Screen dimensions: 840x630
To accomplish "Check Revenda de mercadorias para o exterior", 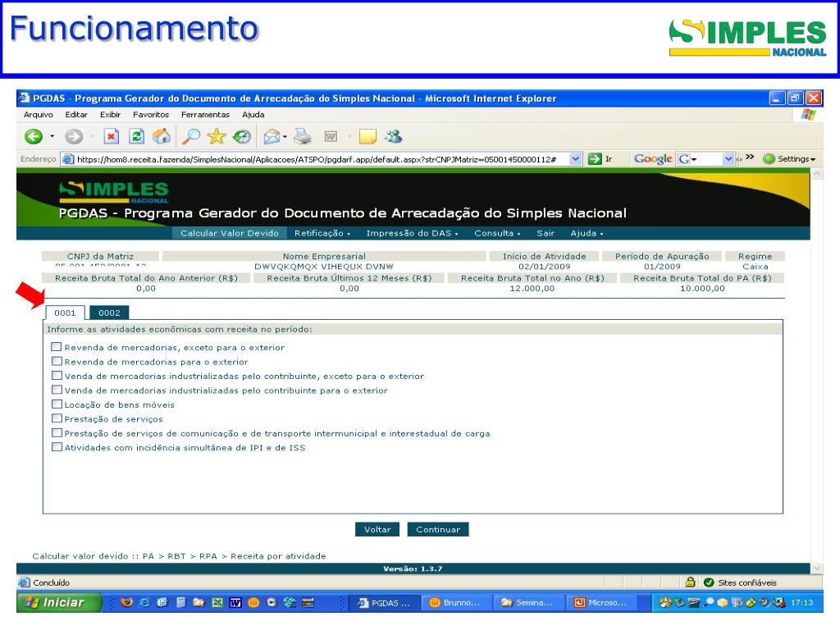I will click(x=57, y=361).
